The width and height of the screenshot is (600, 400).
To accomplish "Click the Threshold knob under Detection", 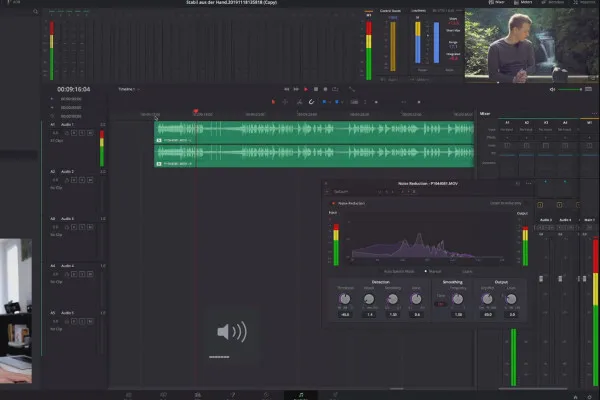I will point(345,299).
